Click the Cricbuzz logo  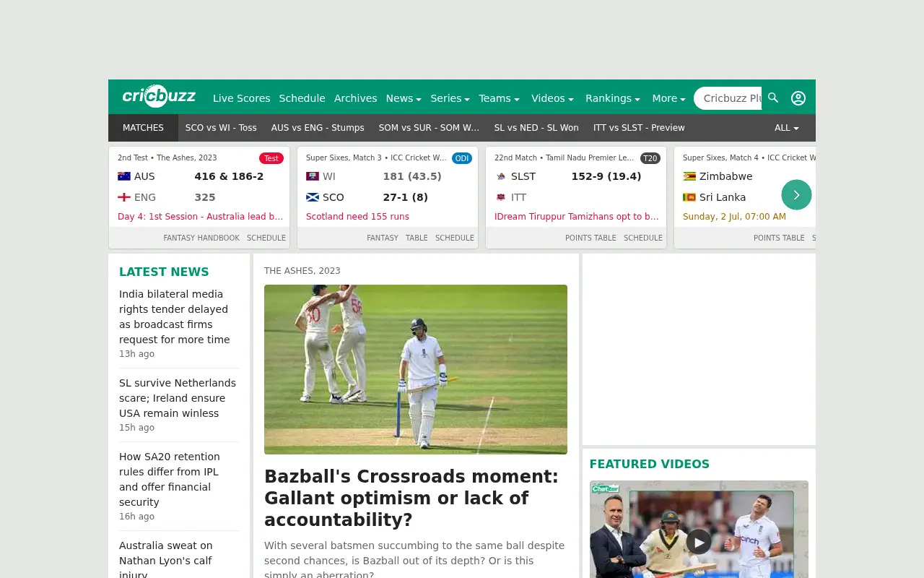[159, 96]
